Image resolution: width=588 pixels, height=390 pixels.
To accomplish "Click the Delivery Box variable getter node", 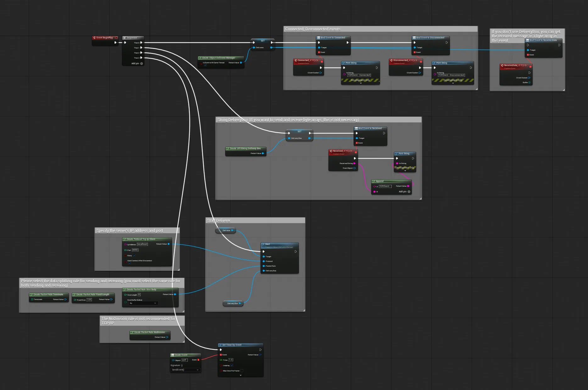I will click(x=233, y=303).
